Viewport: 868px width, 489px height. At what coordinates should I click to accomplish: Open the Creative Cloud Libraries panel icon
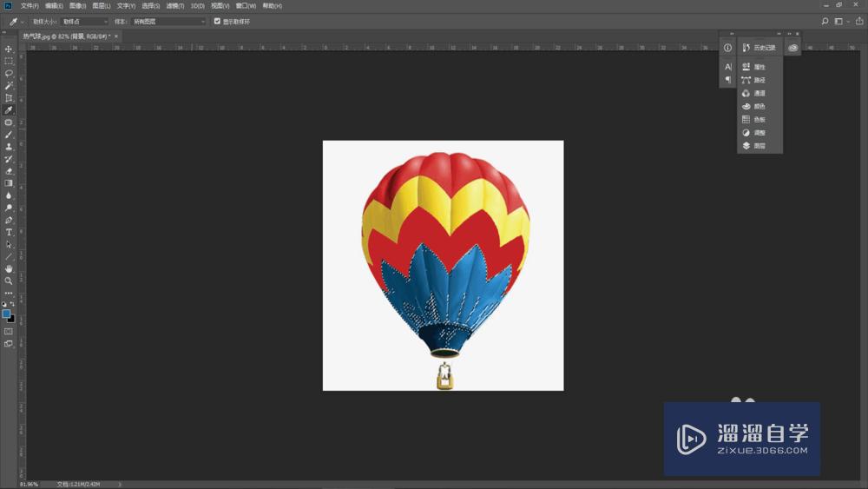pos(792,48)
